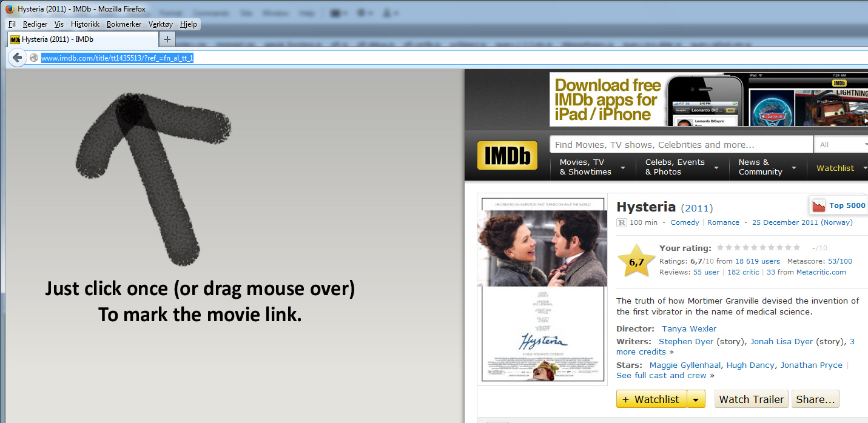Open writer Stephen Dyer's page

coord(687,341)
